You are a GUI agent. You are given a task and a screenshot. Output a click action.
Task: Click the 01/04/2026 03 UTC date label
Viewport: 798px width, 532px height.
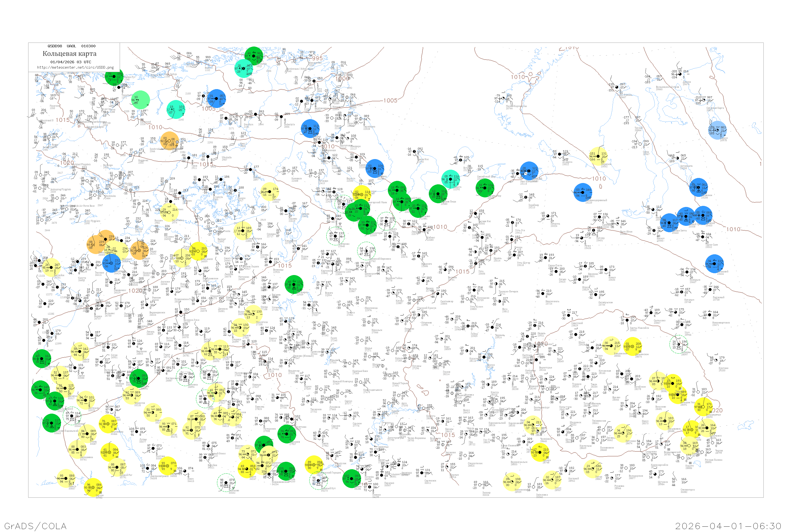click(x=70, y=62)
